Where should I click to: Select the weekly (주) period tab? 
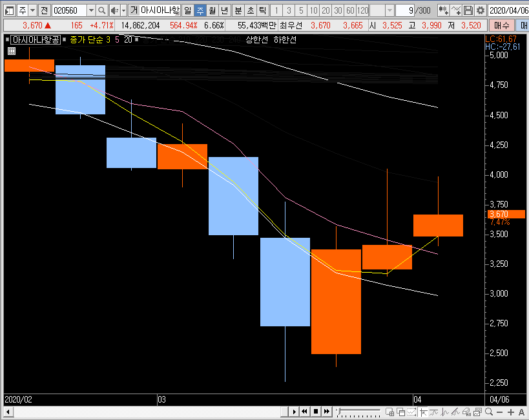(x=200, y=11)
